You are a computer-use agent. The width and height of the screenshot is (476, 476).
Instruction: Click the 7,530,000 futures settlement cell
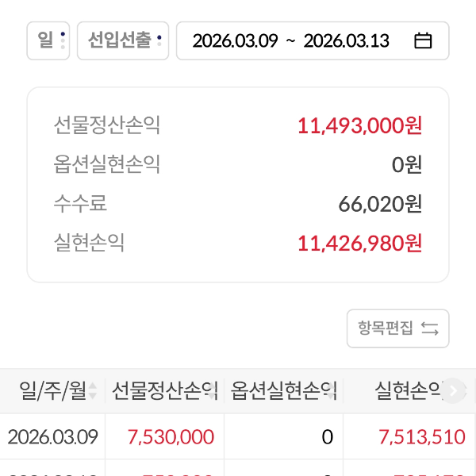[171, 436]
